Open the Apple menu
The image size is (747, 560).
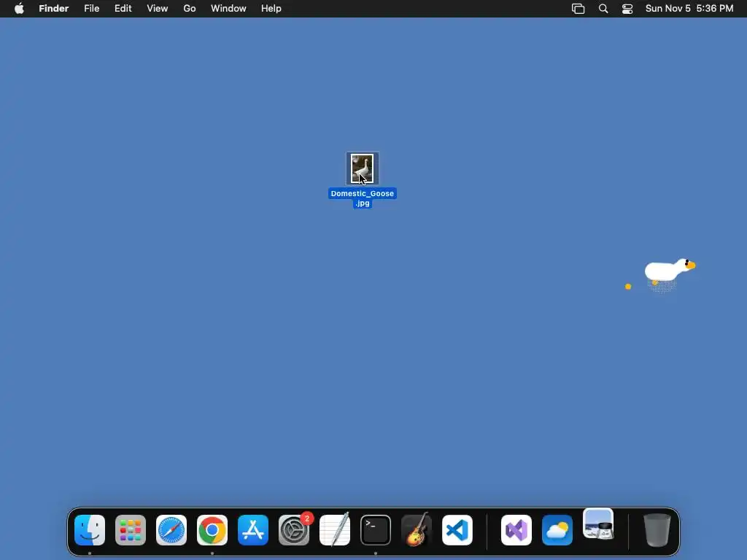pyautogui.click(x=19, y=9)
